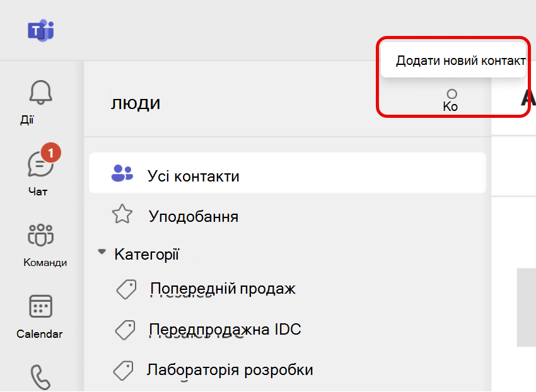The width and height of the screenshot is (536, 392).
Task: Click the tag icon for Передпродажна IDC
Action: click(125, 330)
